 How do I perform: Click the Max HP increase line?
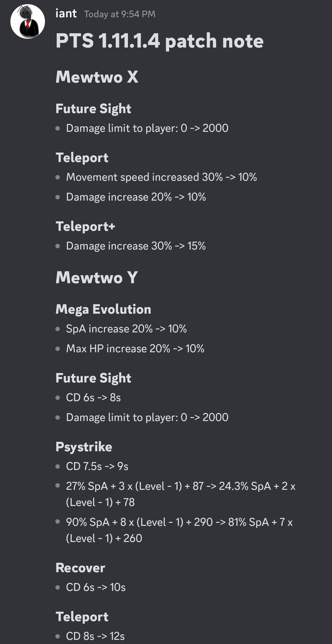coord(135,349)
